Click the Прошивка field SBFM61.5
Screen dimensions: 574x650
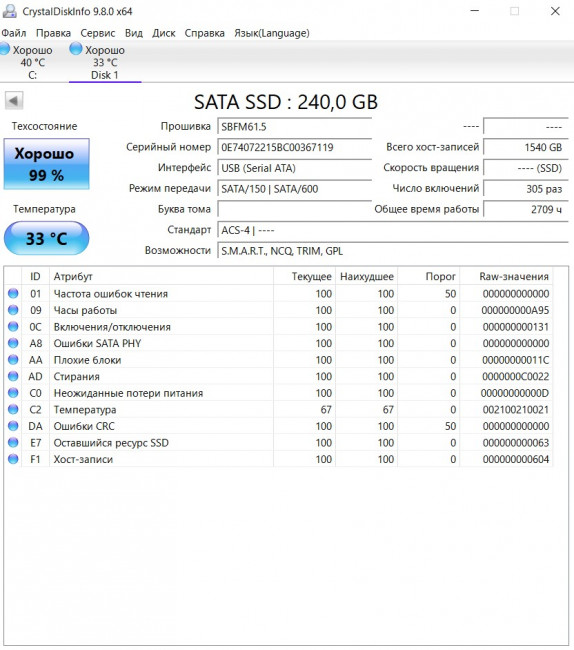pos(294,126)
